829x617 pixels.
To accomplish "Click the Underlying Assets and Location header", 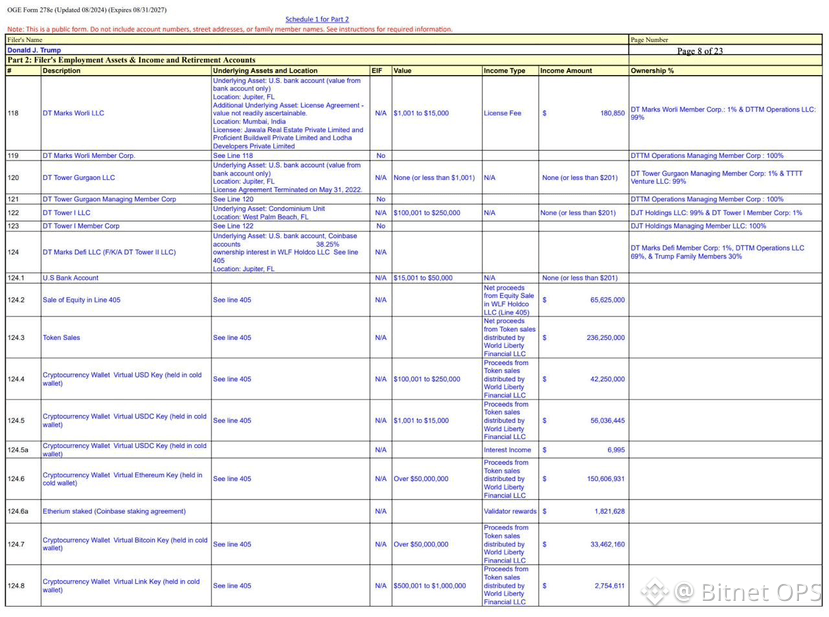I will 265,70.
